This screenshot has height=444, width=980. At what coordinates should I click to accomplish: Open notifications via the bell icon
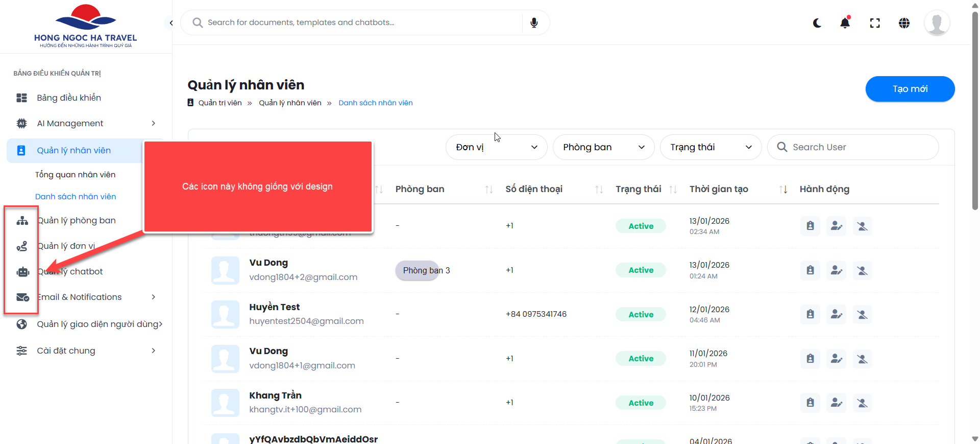(x=845, y=23)
